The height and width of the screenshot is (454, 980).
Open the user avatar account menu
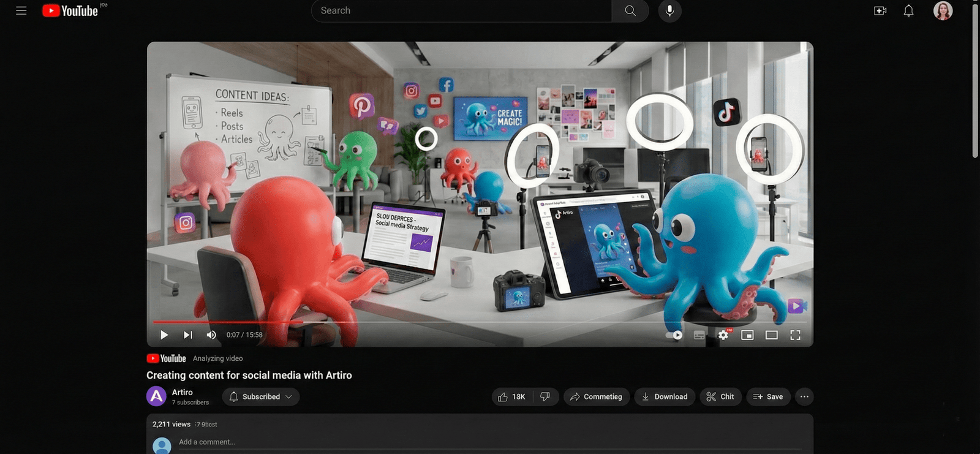(x=943, y=11)
